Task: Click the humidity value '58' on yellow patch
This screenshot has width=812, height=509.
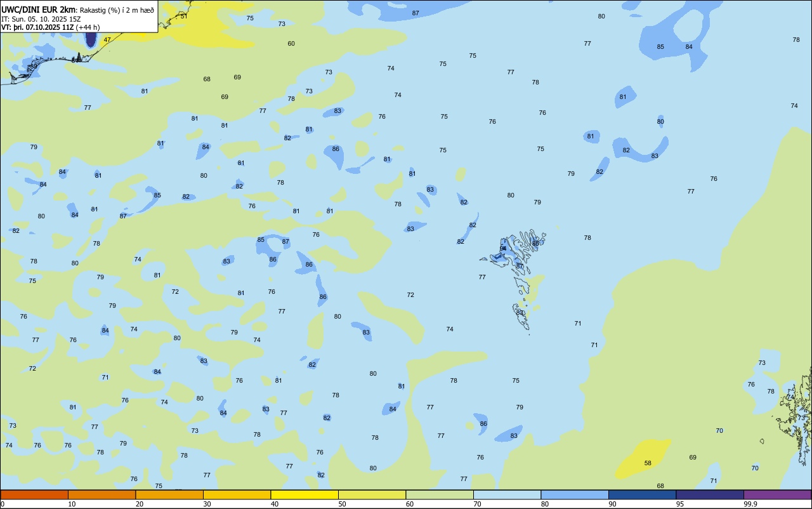Action: (648, 463)
